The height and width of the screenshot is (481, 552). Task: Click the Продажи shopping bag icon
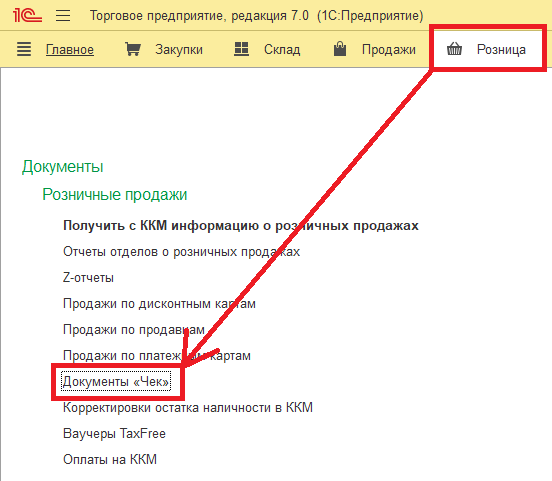pyautogui.click(x=340, y=49)
